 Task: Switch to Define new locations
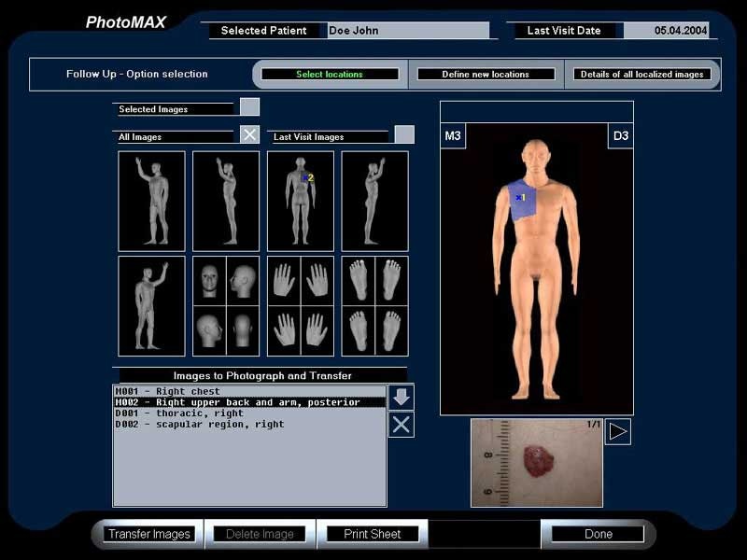484,74
